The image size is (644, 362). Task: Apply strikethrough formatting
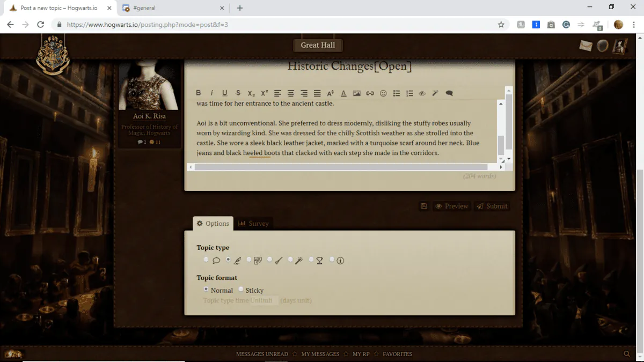238,93
